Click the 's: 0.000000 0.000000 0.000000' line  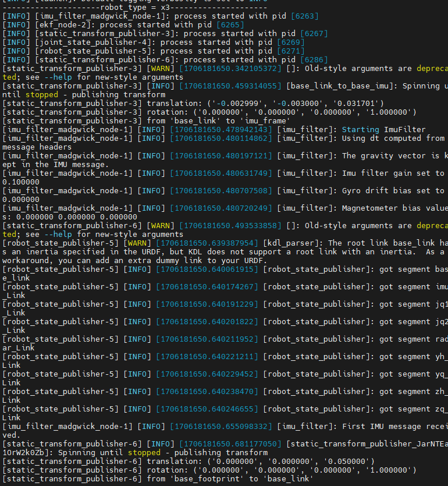(70, 217)
